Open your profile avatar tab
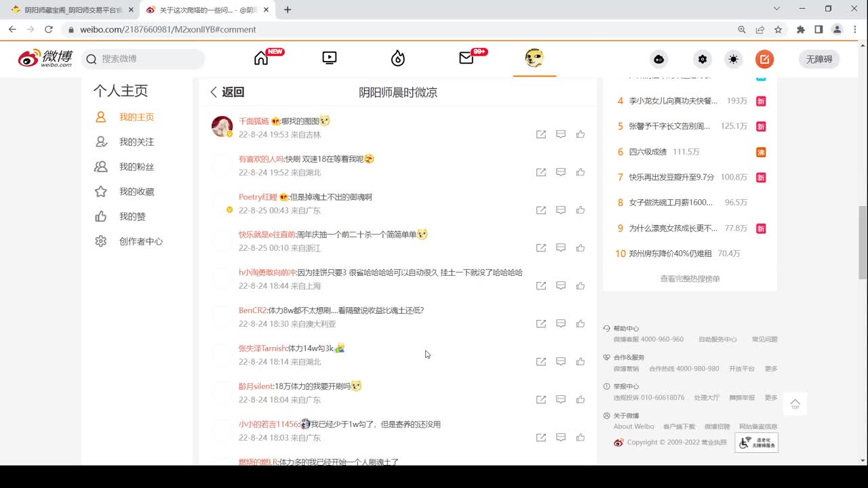Screen dimensions: 868x488 pyautogui.click(x=534, y=59)
